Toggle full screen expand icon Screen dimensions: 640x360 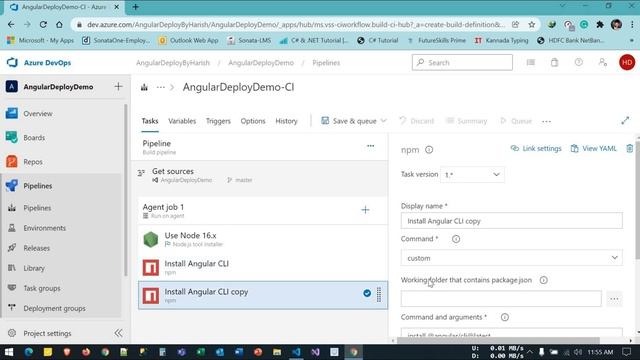pyautogui.click(x=625, y=120)
